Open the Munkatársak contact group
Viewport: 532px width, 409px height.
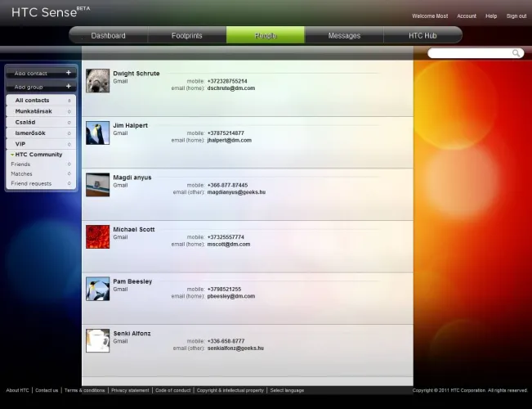pyautogui.click(x=34, y=111)
